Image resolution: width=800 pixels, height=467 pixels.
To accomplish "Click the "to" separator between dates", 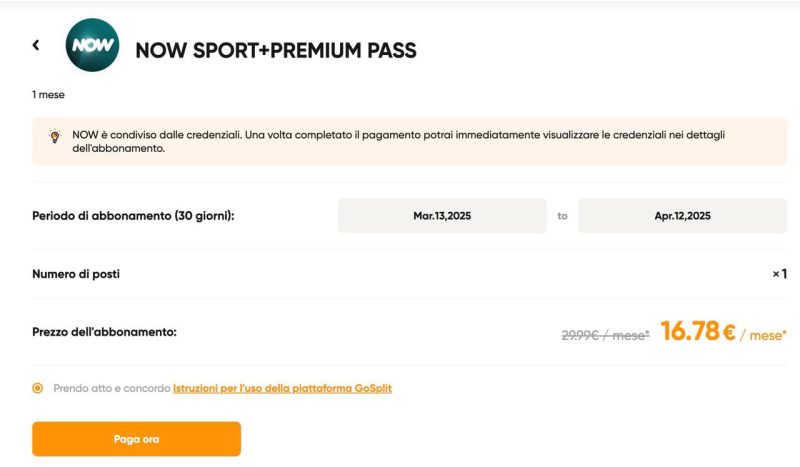I will click(x=562, y=216).
